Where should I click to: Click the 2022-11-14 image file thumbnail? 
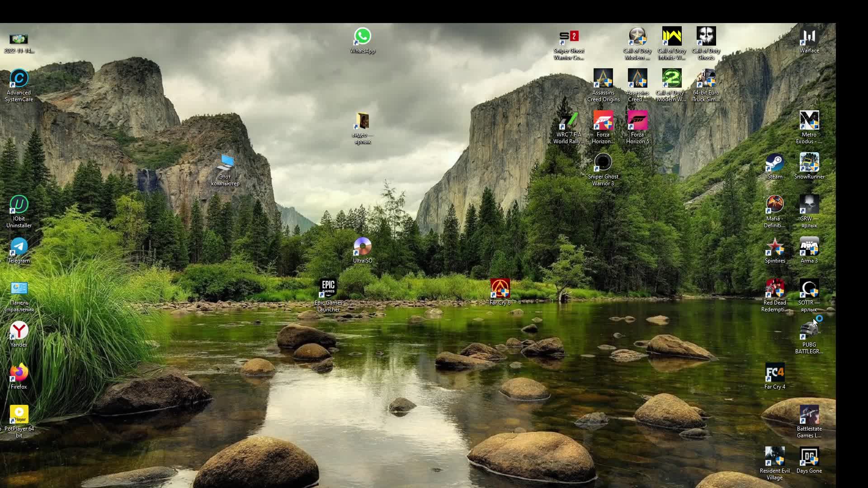tap(19, 39)
